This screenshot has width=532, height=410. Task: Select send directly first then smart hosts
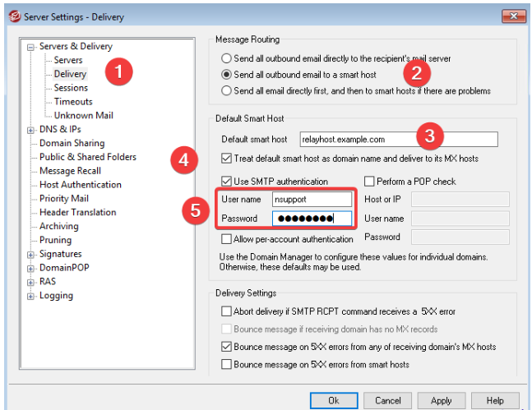click(226, 91)
